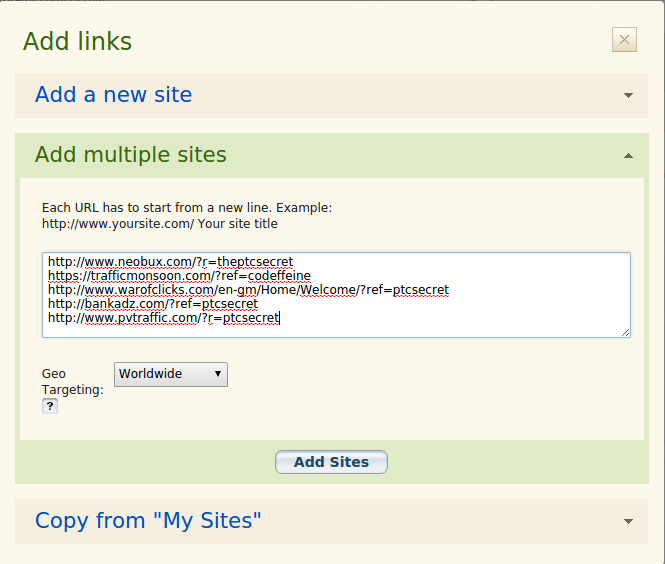Viewport: 665px width, 564px height.
Task: Open the Copy from "My Sites" section title
Action: [148, 520]
